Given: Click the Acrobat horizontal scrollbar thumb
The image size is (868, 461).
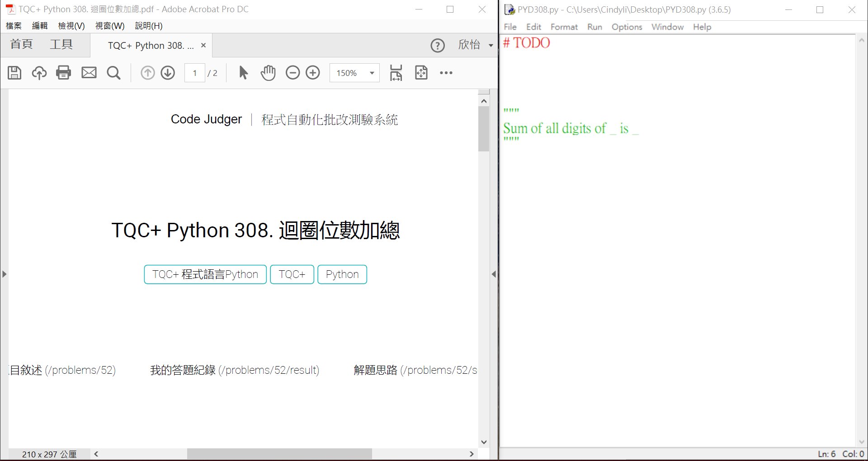Looking at the screenshot, I should [279, 454].
